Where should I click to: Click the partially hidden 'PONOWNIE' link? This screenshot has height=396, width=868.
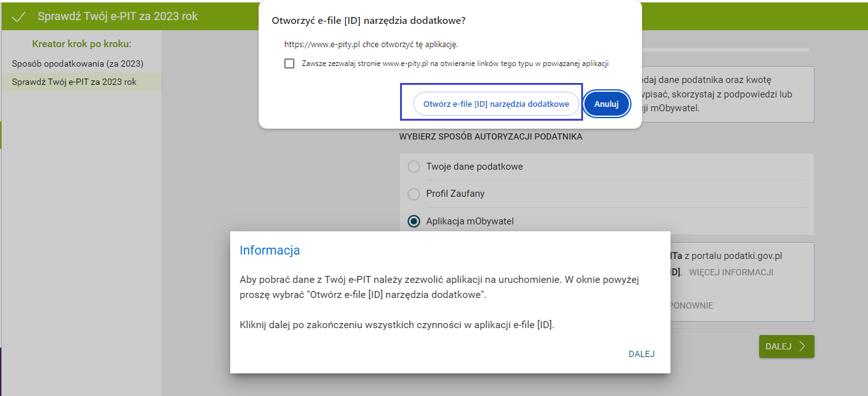(x=692, y=305)
